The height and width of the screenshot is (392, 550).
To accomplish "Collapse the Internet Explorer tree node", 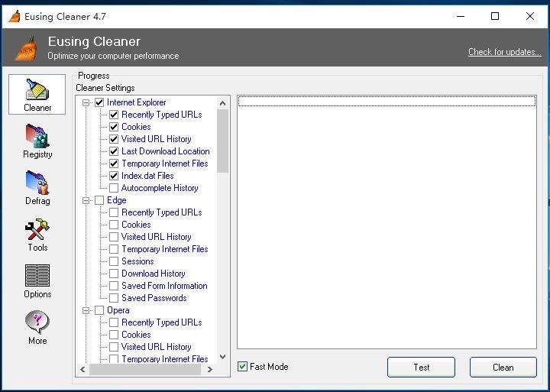I will point(86,102).
